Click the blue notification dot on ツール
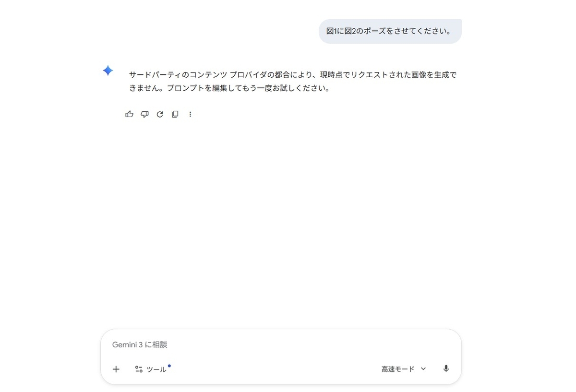Screen dimensions: 576x392 169,366
